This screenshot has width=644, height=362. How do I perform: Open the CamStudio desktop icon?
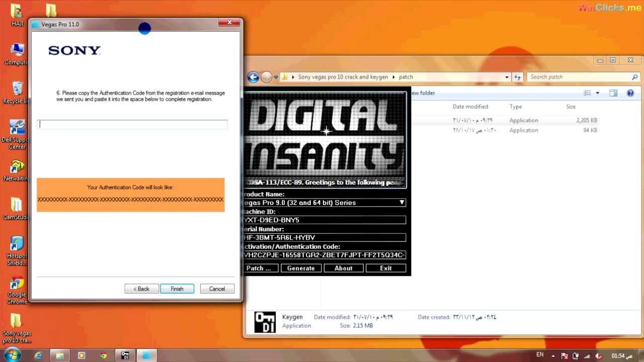[x=16, y=209]
